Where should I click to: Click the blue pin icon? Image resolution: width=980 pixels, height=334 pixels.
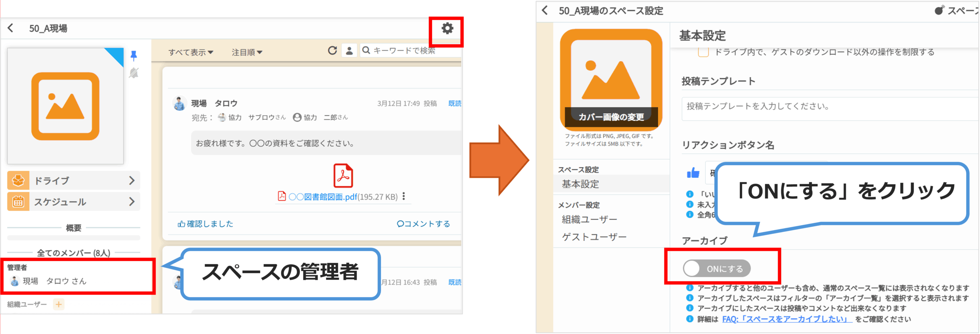134,56
